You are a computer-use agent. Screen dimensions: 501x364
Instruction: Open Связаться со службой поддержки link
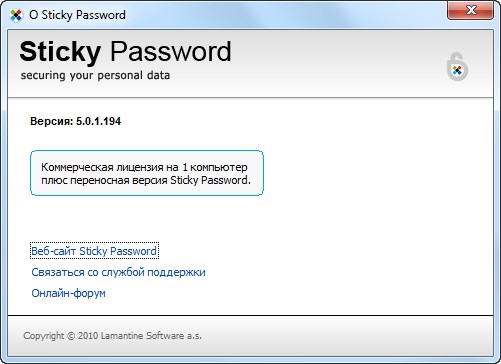point(118,272)
